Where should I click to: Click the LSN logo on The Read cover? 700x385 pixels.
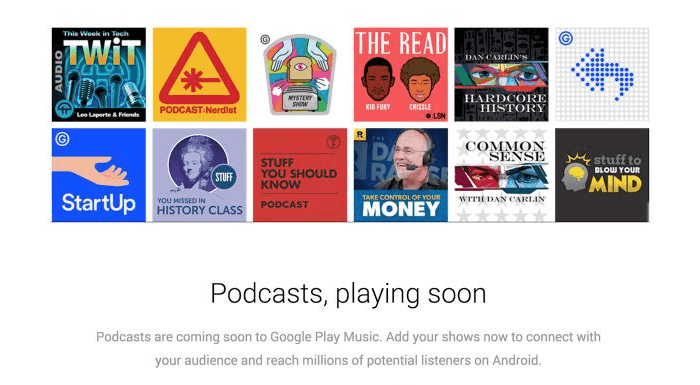436,116
